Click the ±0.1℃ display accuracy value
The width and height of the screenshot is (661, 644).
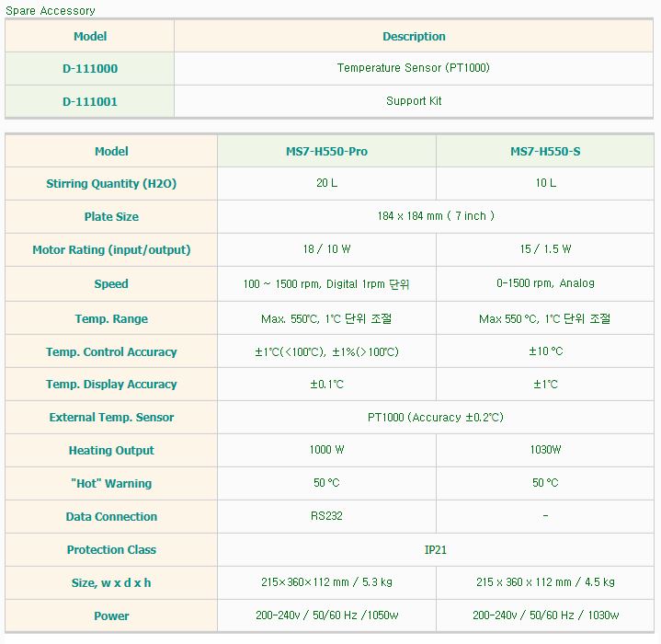click(326, 385)
